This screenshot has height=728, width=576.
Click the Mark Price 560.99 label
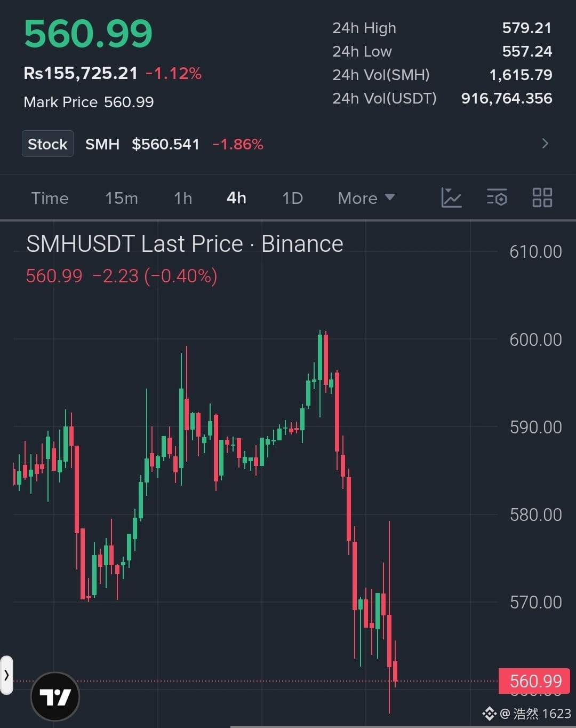(x=89, y=102)
